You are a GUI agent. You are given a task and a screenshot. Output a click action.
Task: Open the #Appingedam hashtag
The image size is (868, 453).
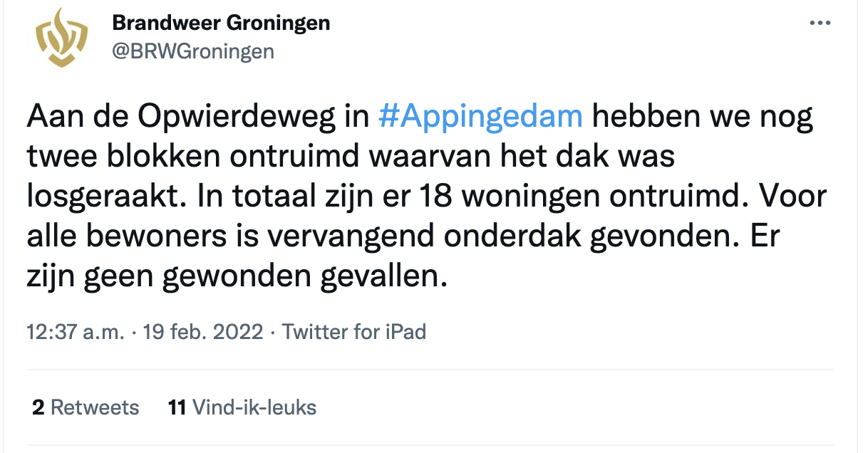pos(480,117)
